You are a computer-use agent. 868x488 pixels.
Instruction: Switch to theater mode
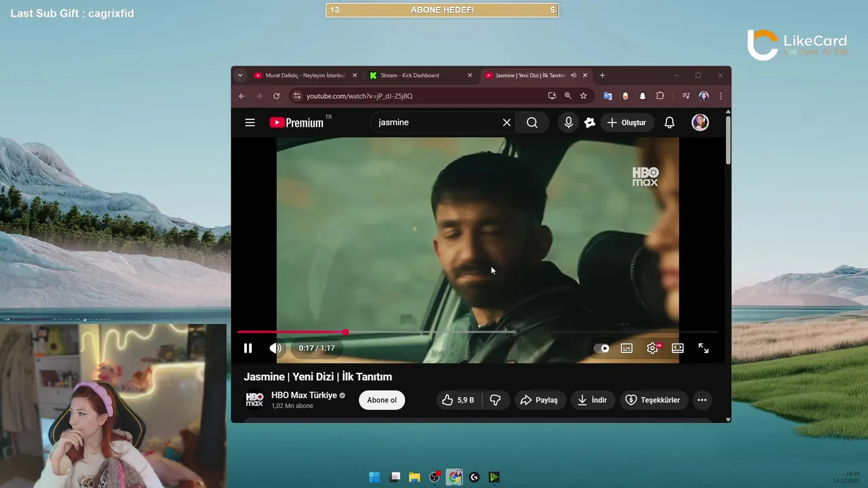pyautogui.click(x=677, y=348)
